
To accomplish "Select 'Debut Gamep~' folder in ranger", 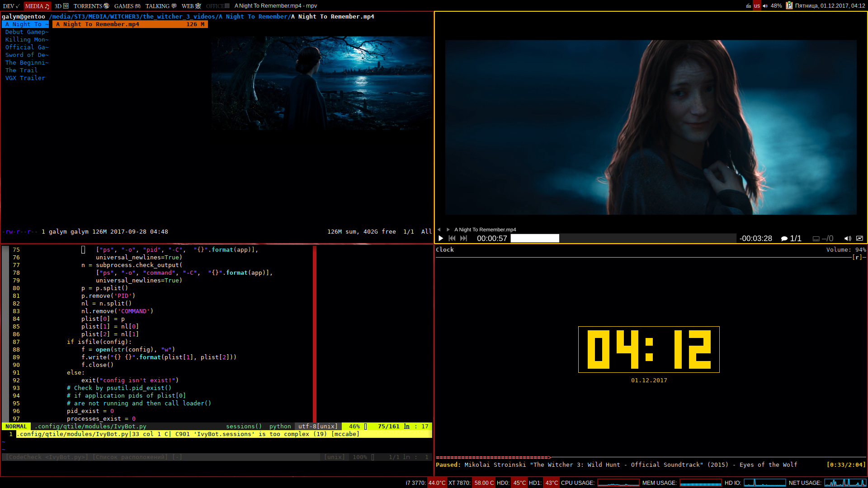I will click(x=27, y=32).
